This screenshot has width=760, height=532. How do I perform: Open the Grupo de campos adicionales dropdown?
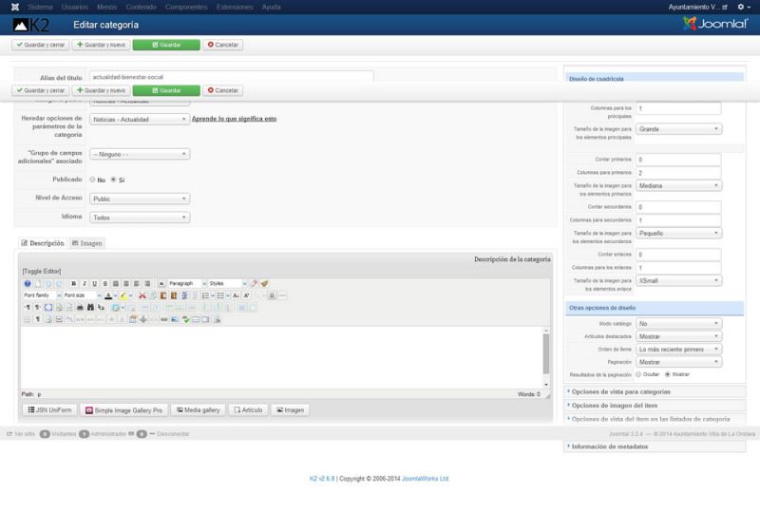click(140, 154)
